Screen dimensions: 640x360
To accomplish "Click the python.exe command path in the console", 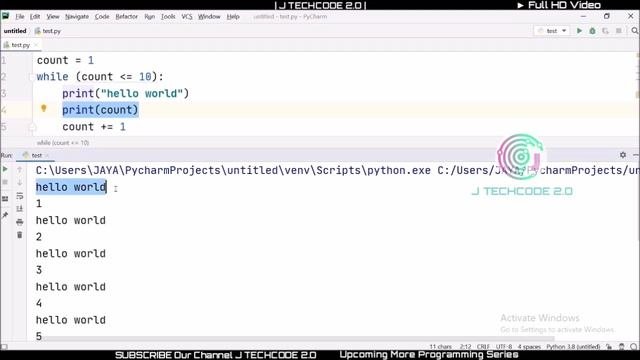I will click(233, 170).
